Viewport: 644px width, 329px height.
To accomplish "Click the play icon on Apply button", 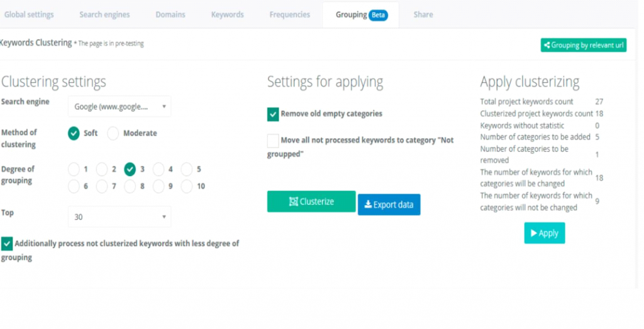I will click(533, 233).
